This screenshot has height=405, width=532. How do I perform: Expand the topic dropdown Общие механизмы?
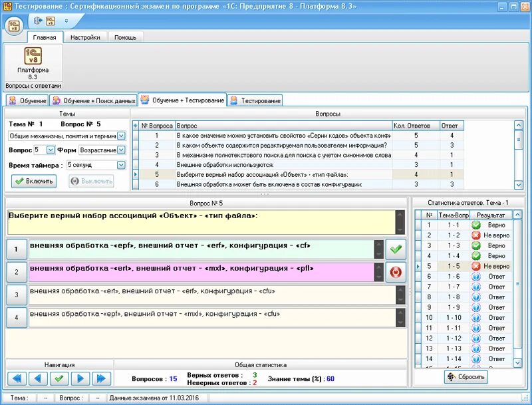(121, 136)
